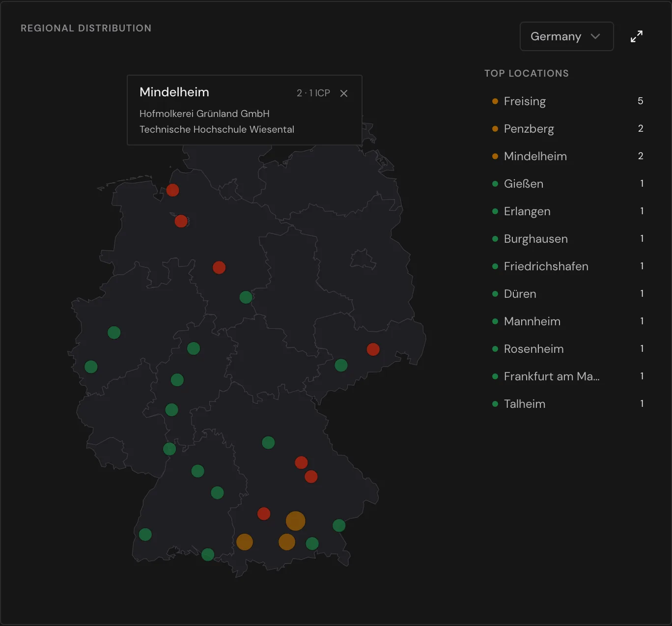
Task: Select Düren in Top Locations
Action: click(x=567, y=294)
